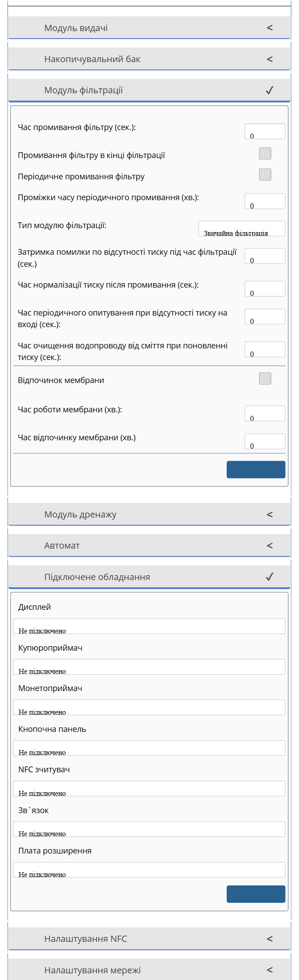Screen dimensions: 299x980
Task: Click the blue save button under membrane settings
Action: pos(256,470)
